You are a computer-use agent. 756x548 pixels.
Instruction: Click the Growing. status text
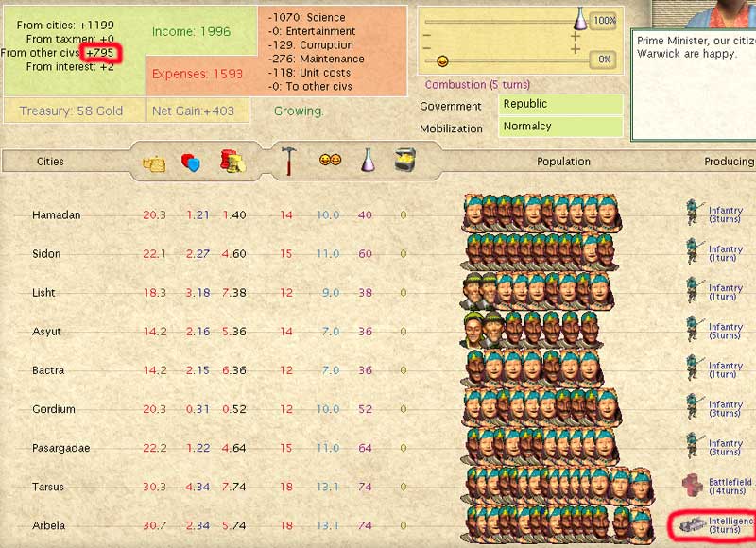pos(299,111)
